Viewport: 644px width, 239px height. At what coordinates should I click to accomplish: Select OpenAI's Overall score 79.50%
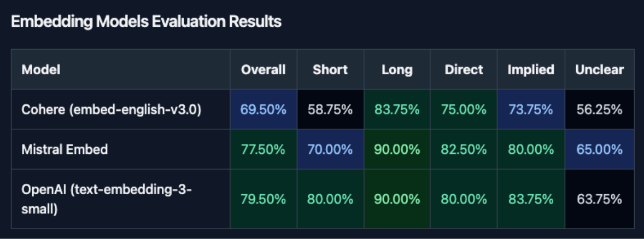(264, 199)
